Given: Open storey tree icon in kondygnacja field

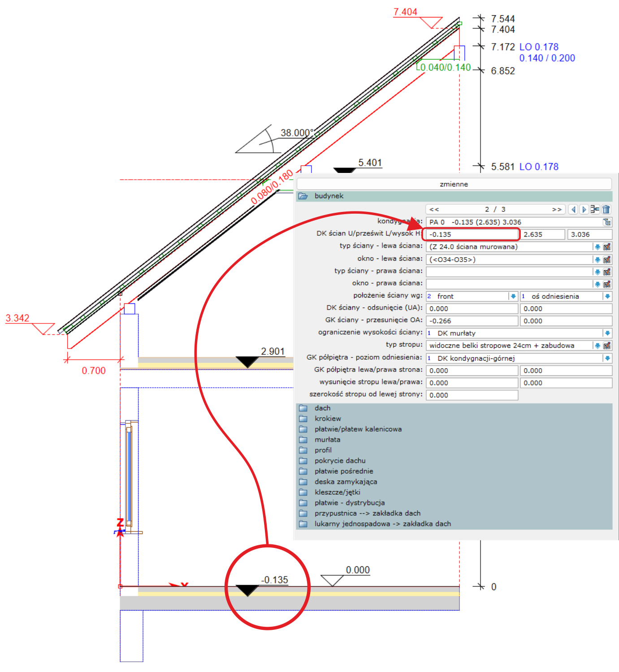Looking at the screenshot, I should 607,222.
